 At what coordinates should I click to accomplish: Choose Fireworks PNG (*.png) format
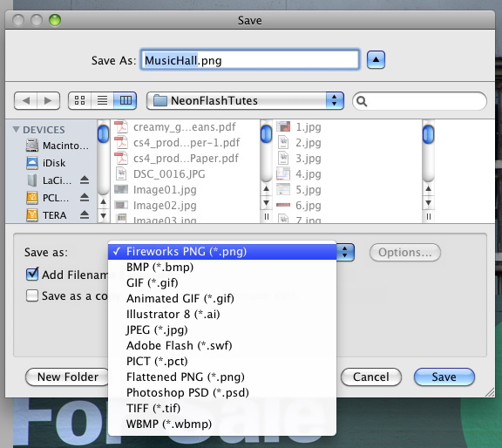(x=222, y=251)
